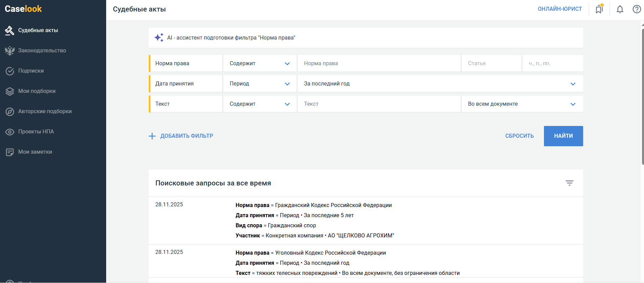This screenshot has height=283, width=644.
Task: Expand Норма права 'Содержит' dropdown
Action: (x=260, y=63)
